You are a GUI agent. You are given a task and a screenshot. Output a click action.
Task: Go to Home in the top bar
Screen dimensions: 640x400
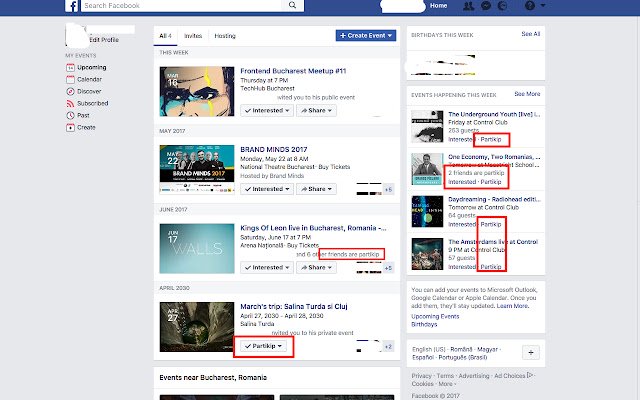tap(438, 6)
